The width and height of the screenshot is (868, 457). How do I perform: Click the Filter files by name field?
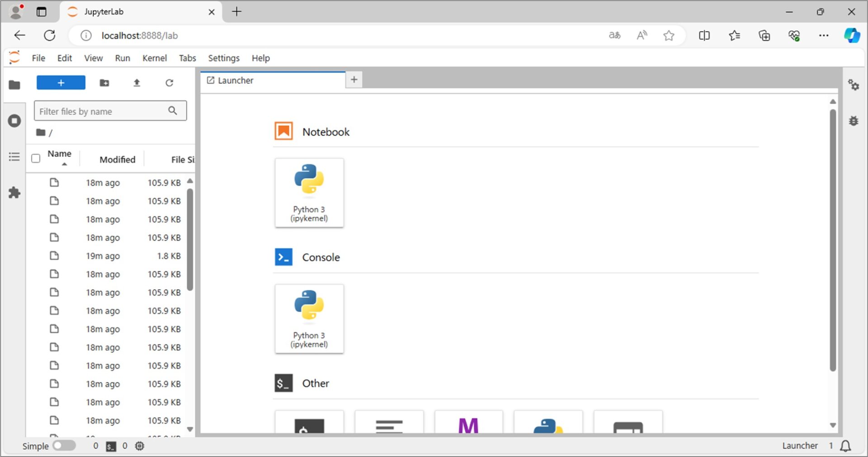[102, 111]
